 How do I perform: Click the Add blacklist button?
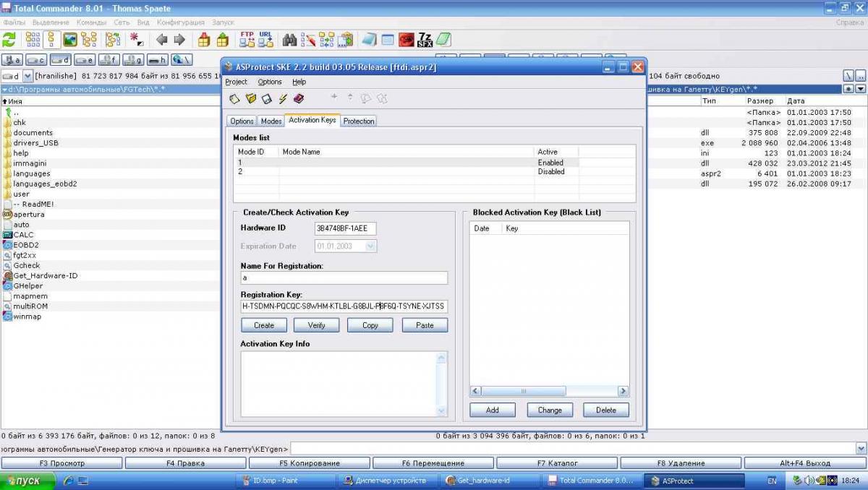tap(493, 410)
